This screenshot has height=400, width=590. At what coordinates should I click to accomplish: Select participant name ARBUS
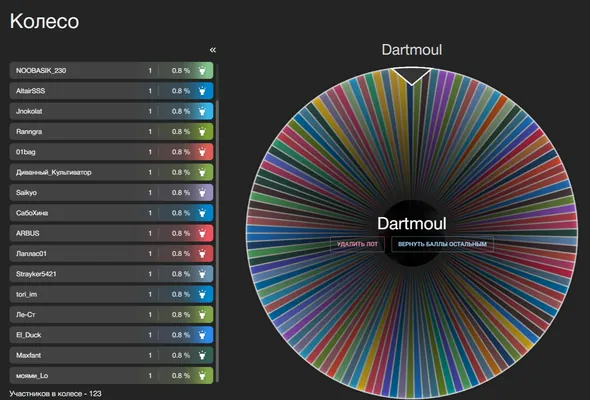click(27, 233)
